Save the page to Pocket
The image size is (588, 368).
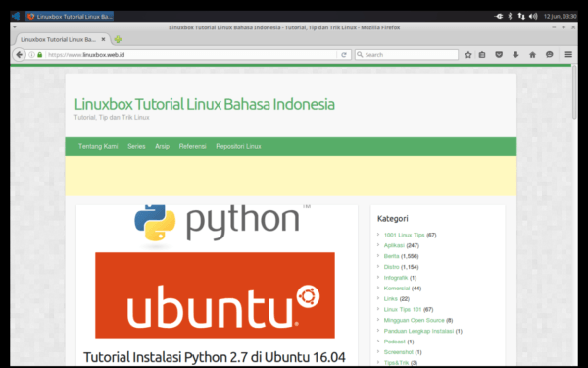499,55
